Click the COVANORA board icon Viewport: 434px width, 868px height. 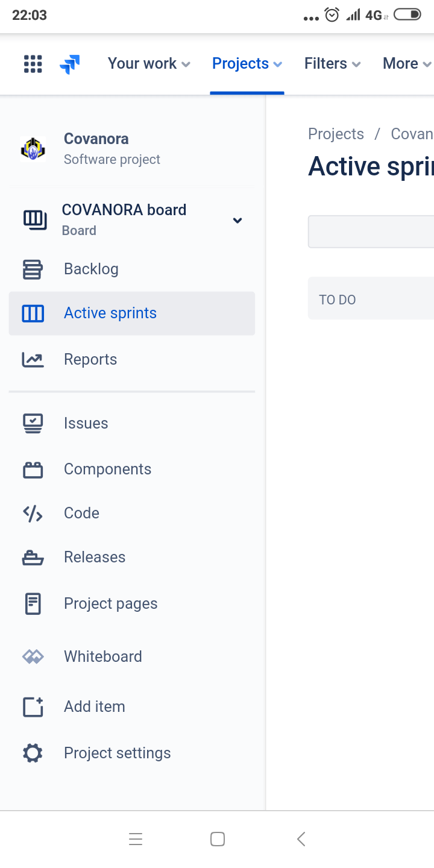pyautogui.click(x=35, y=219)
